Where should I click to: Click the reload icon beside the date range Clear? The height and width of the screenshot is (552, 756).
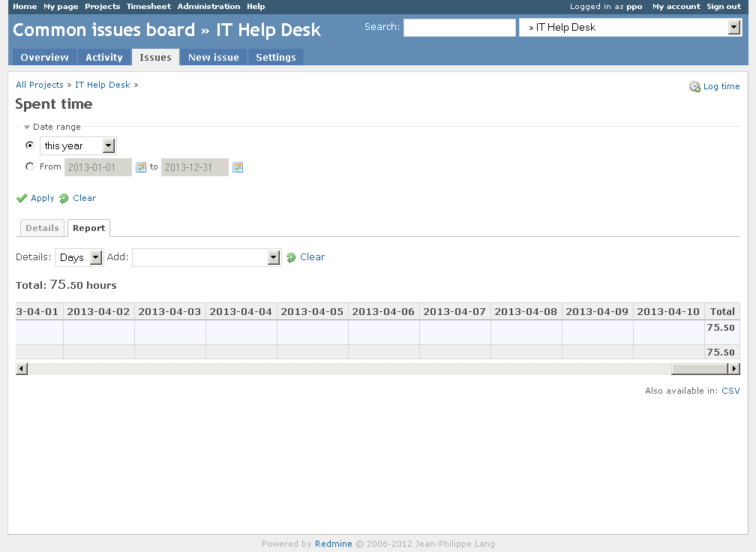coord(64,199)
